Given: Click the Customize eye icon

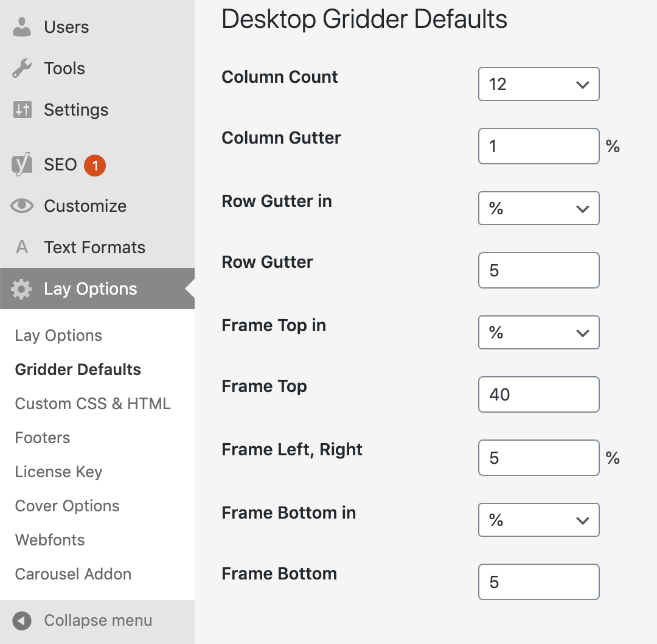Looking at the screenshot, I should tap(22, 206).
